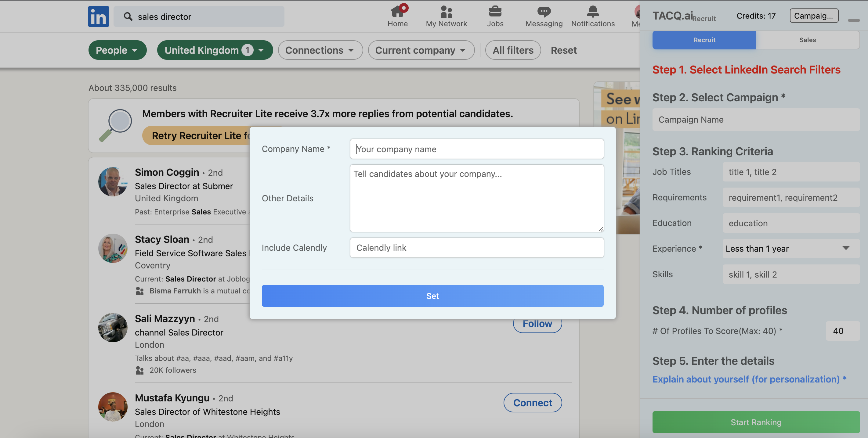
Task: Click the Start Ranking button
Action: click(756, 422)
